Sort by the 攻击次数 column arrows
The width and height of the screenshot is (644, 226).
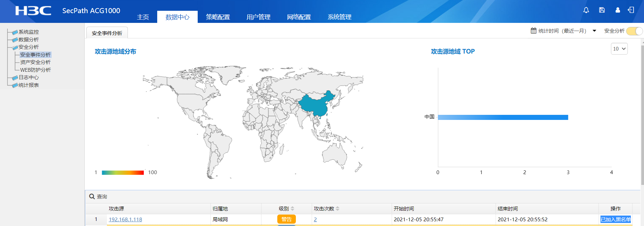338,209
